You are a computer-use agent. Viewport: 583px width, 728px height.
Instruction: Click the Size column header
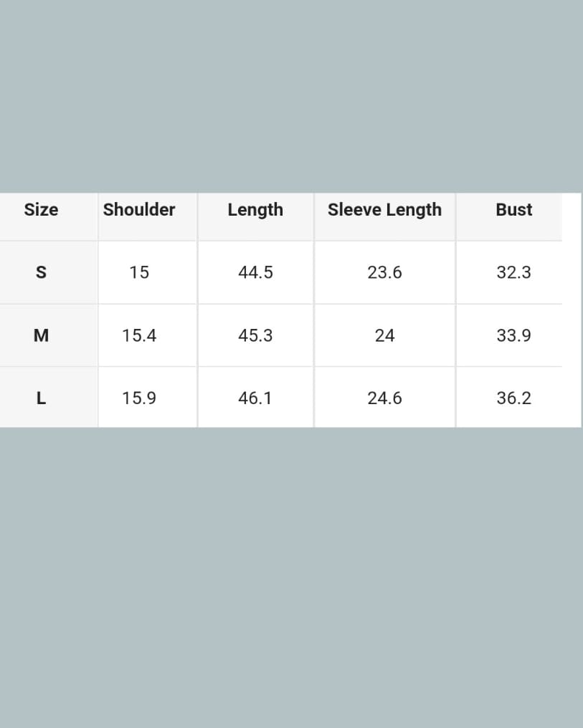click(41, 210)
